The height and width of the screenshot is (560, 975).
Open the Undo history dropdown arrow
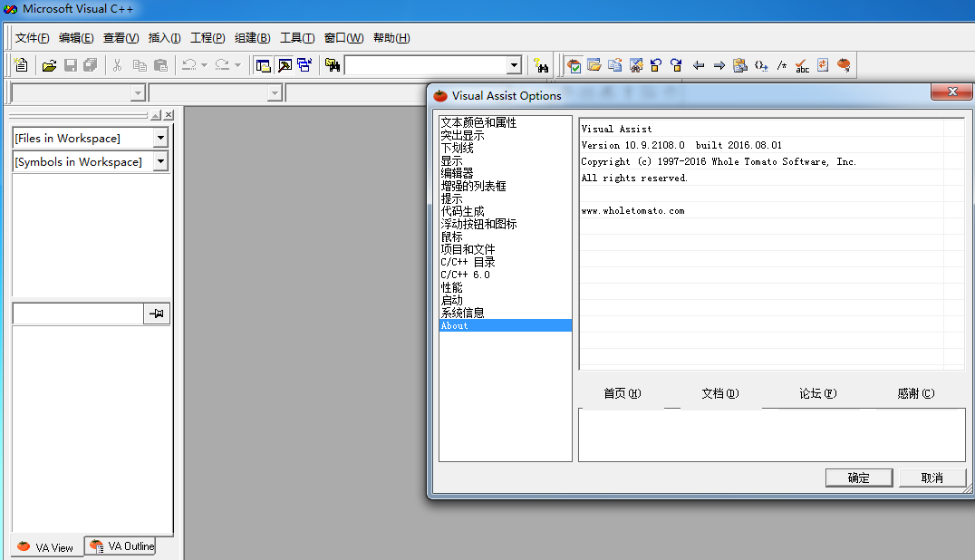pos(204,65)
